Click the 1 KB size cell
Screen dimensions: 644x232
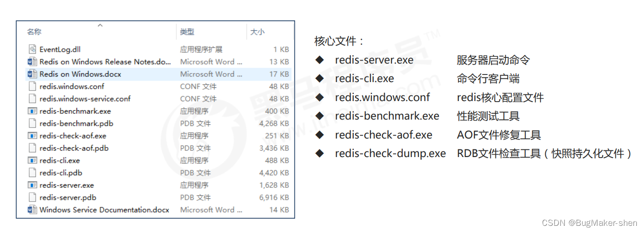click(281, 49)
